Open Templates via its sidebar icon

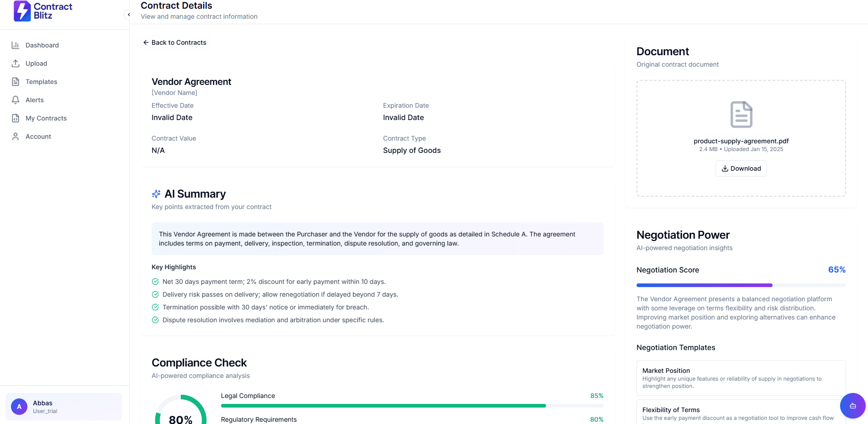point(16,81)
